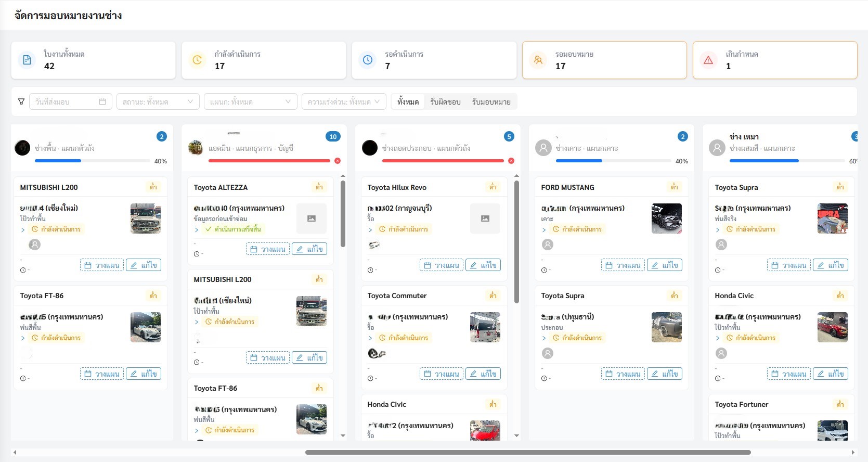The height and width of the screenshot is (462, 868).
Task: Click thumbnail on Toyota Supra dent column card
Action: click(667, 327)
